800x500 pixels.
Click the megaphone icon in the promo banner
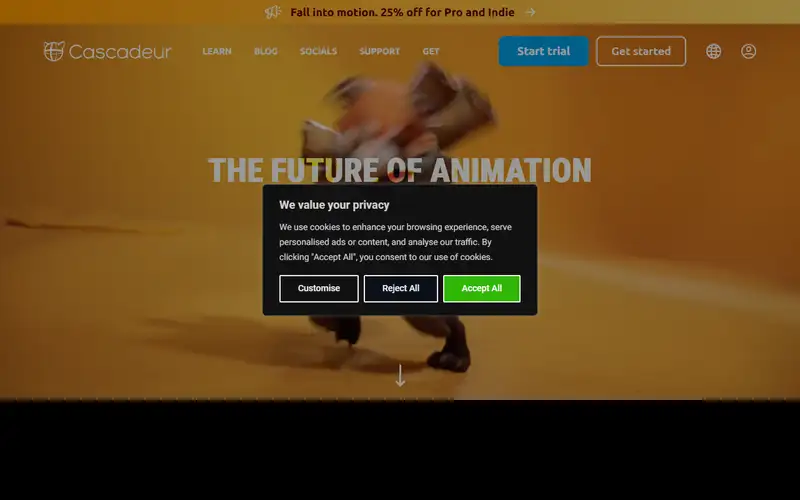273,12
